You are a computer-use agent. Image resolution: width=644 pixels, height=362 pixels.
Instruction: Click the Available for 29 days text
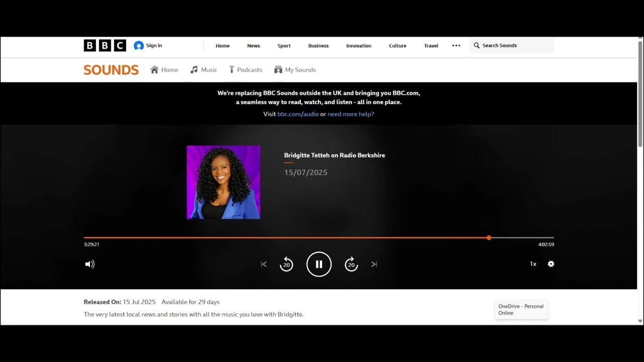click(190, 302)
